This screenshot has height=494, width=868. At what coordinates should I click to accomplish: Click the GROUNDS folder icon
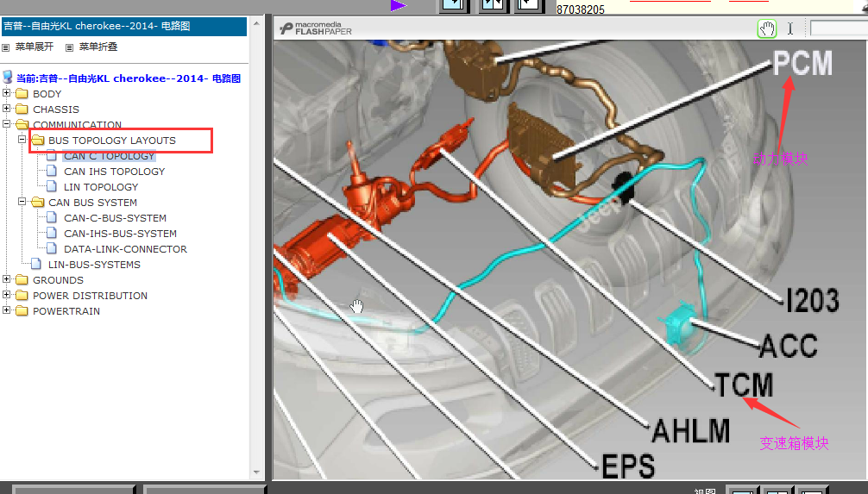tap(22, 279)
